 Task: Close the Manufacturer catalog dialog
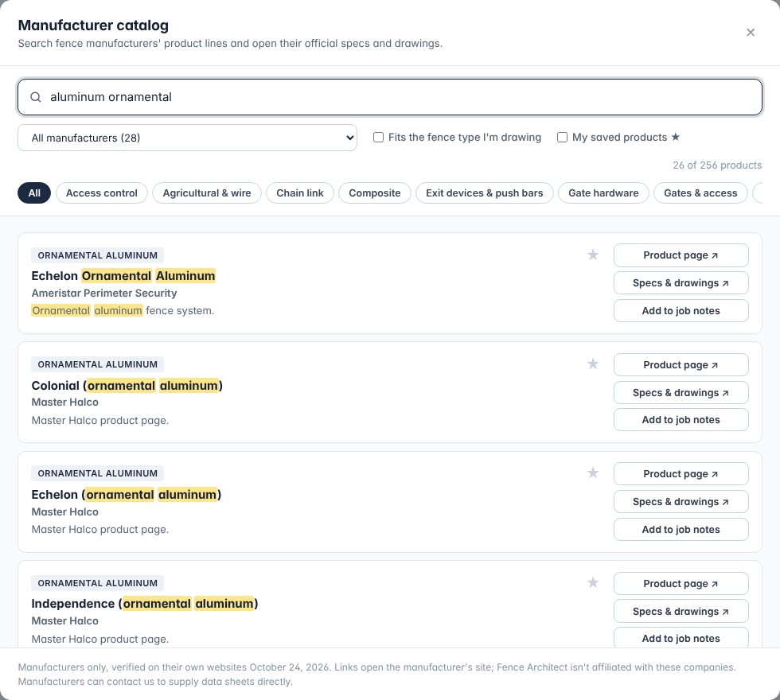tap(751, 33)
